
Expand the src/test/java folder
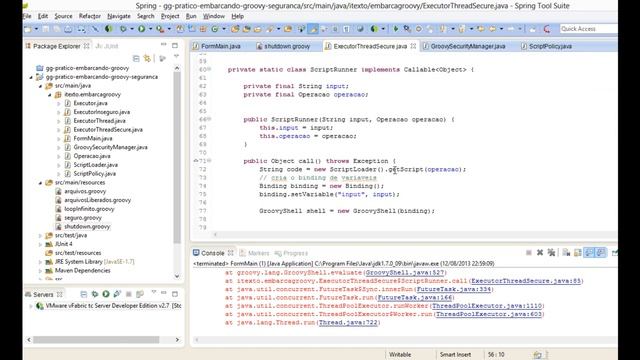(x=40, y=236)
